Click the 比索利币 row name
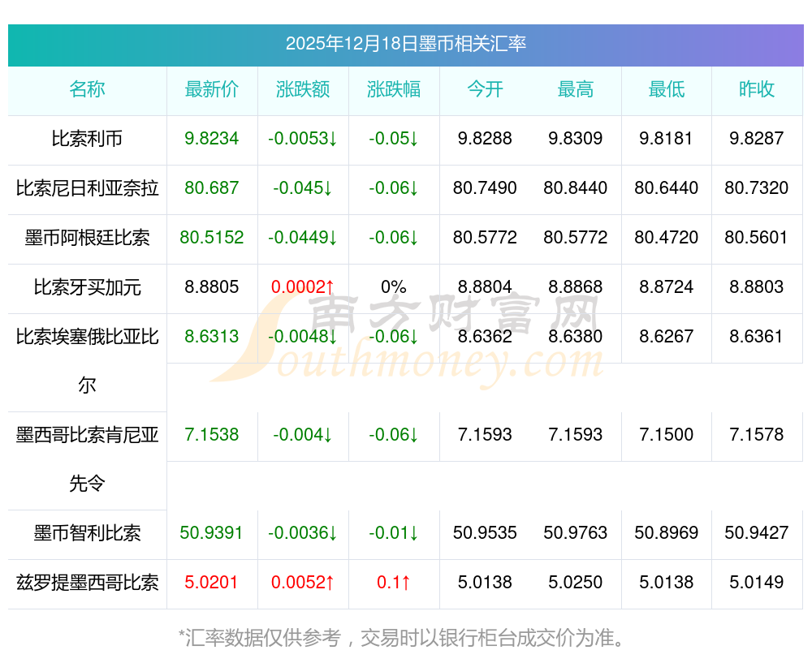 pos(87,139)
